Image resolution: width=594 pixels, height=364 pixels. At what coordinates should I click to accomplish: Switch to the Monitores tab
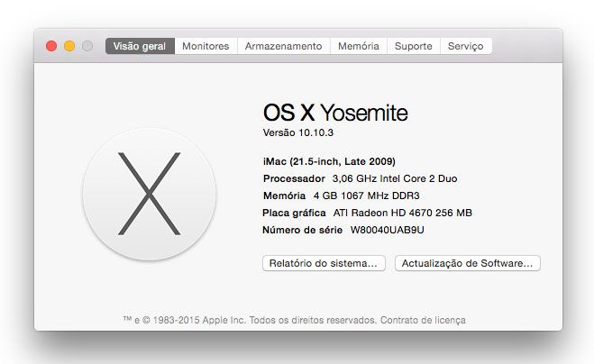pyautogui.click(x=206, y=46)
